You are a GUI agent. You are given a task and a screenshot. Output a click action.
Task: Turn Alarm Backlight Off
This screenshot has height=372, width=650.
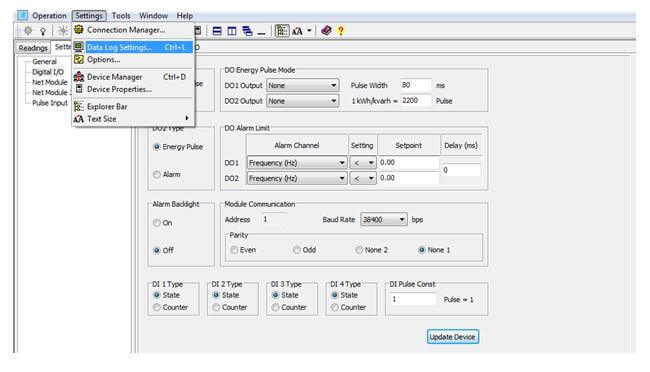[x=157, y=250]
